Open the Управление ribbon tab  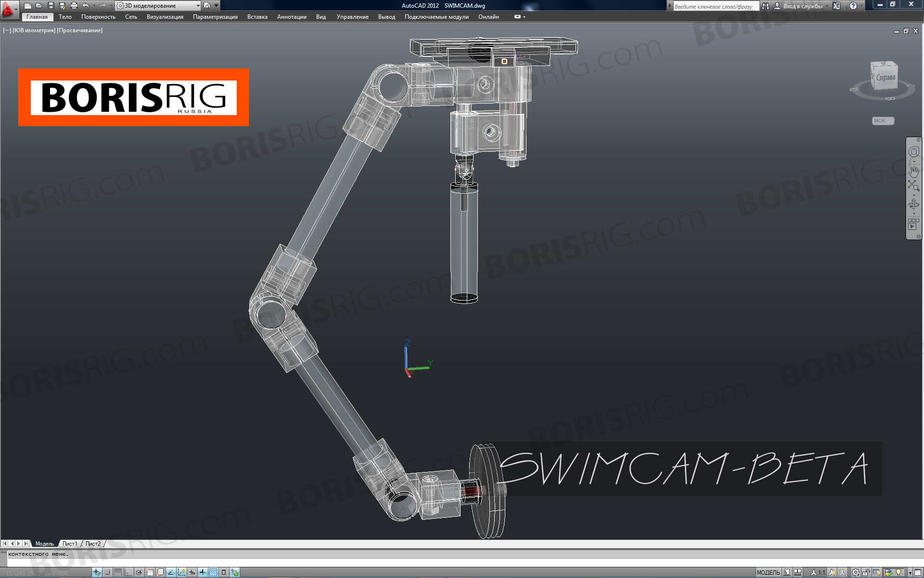(x=353, y=17)
